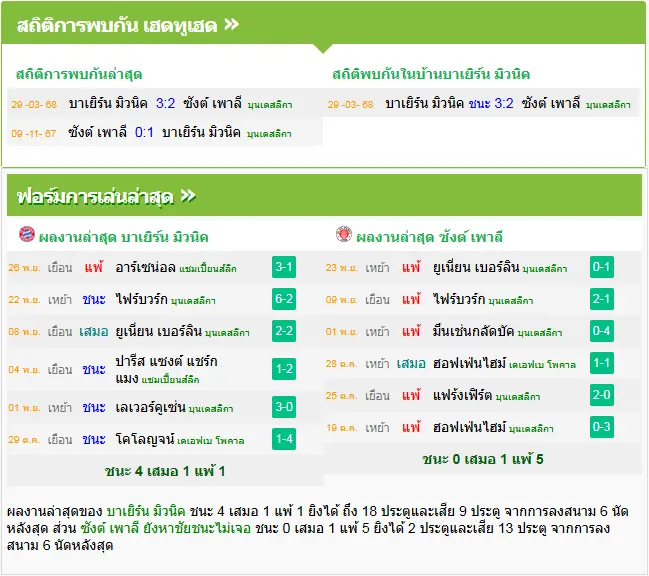The height and width of the screenshot is (576, 649).
Task: Click the 0-3 score badge for ฮอฟเฟ่นไฮม์
Action: (601, 427)
